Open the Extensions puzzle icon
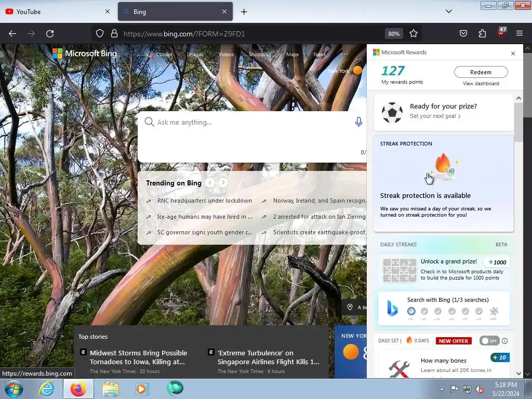Screen dimensions: 532x399 pyautogui.click(x=482, y=33)
